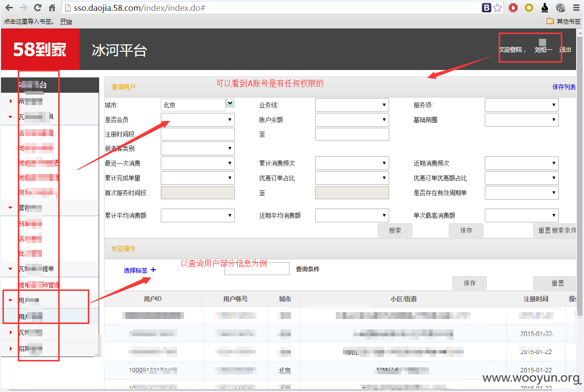Click 重置搜索条件 button
Image resolution: width=584 pixels, height=392 pixels.
coord(556,230)
